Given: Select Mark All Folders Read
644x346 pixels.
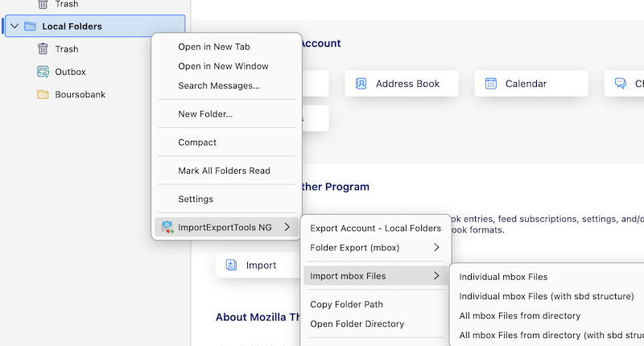Looking at the screenshot, I should pos(224,171).
